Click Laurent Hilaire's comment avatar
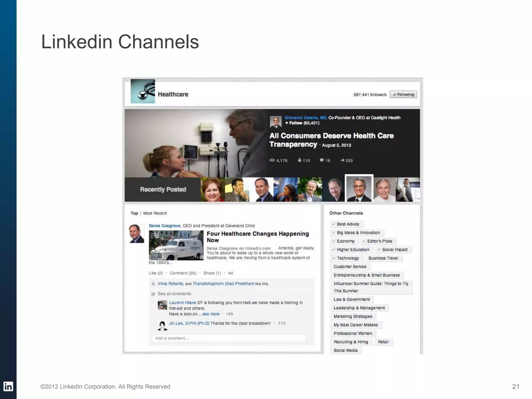 coord(162,305)
